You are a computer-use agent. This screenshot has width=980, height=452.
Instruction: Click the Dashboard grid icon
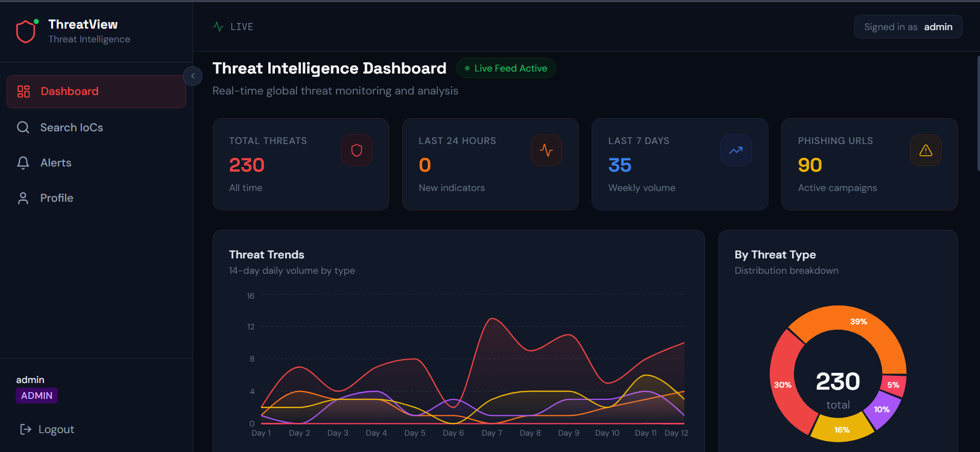pyautogui.click(x=24, y=91)
